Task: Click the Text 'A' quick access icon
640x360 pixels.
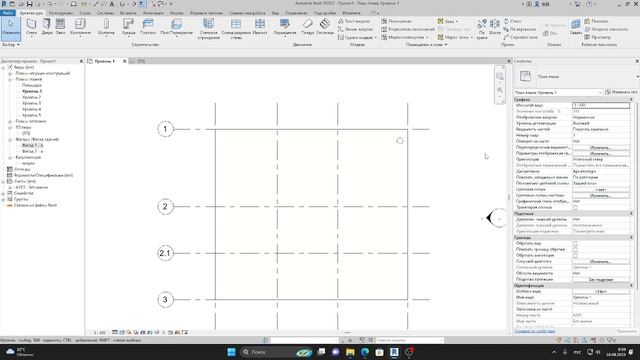Action: pyautogui.click(x=111, y=4)
